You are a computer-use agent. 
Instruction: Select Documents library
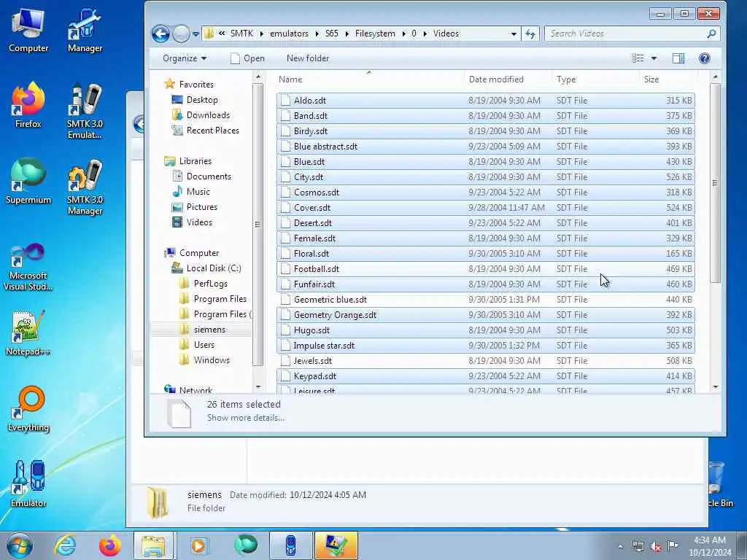tap(209, 176)
